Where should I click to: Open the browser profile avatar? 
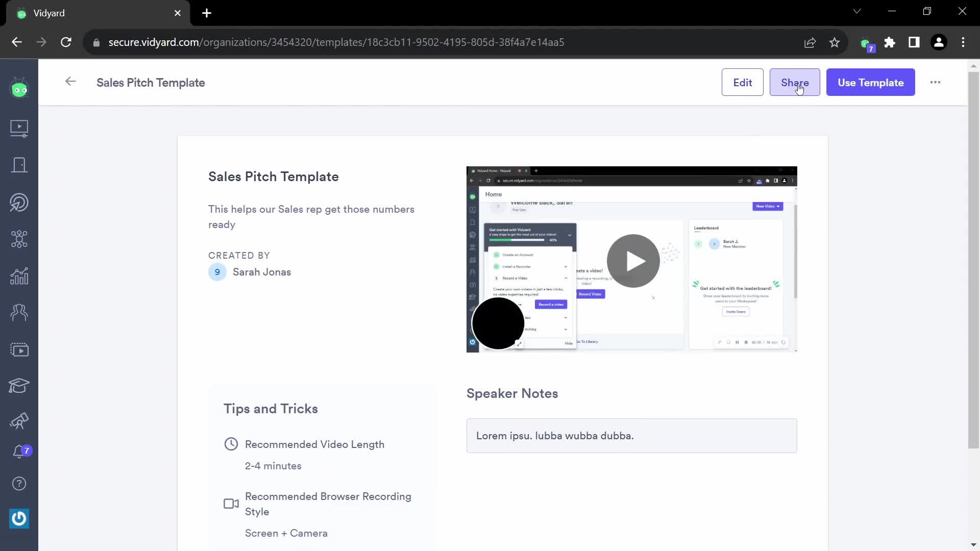(x=939, y=42)
